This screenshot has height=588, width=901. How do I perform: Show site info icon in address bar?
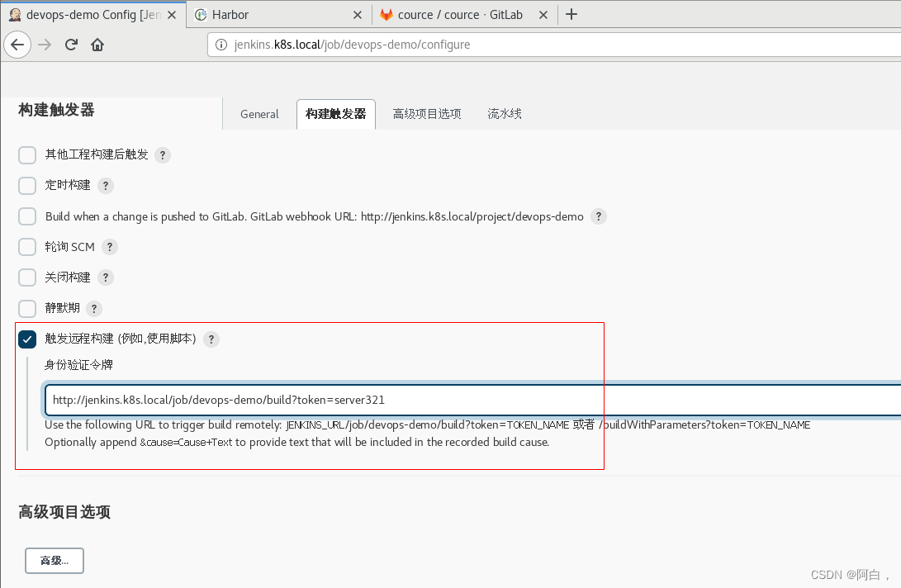[x=221, y=45]
